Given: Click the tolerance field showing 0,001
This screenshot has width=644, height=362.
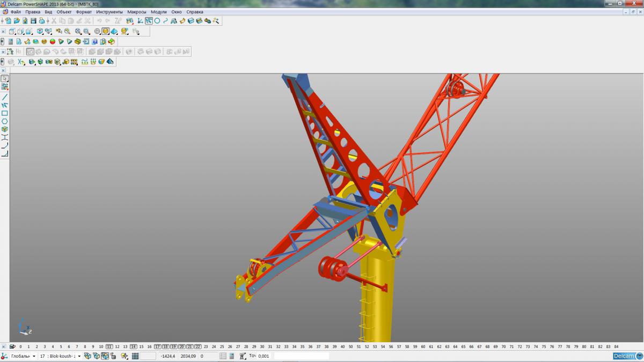Looking at the screenshot, I should point(264,356).
